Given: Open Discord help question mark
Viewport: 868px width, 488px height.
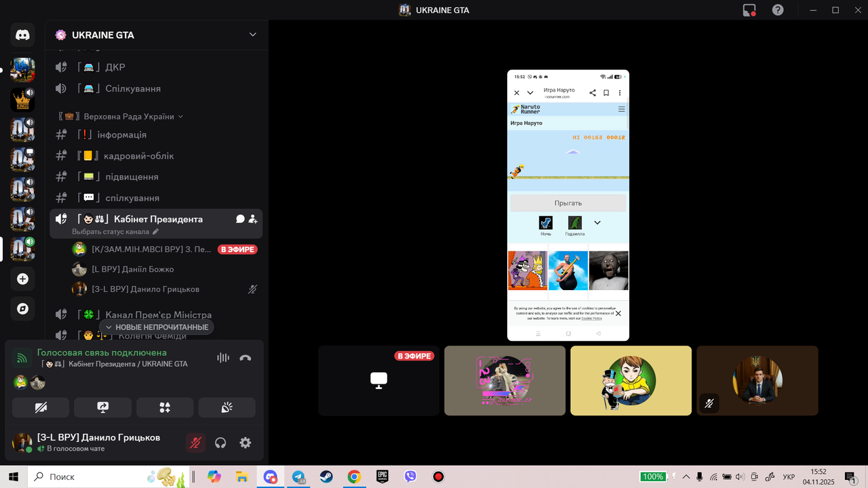Looking at the screenshot, I should pos(778,10).
